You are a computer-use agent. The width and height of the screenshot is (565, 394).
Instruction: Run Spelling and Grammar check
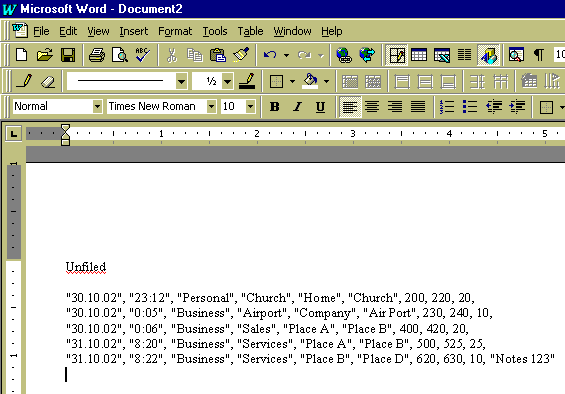point(143,55)
